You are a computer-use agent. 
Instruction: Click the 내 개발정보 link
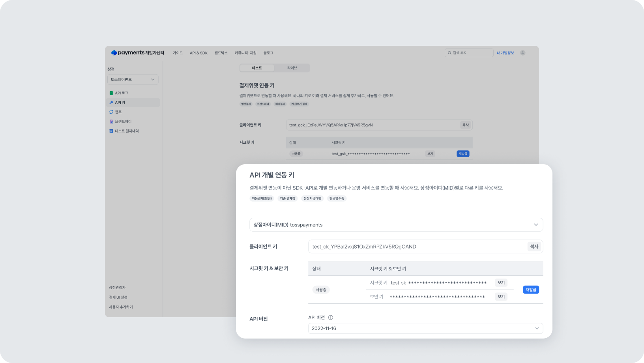505,53
